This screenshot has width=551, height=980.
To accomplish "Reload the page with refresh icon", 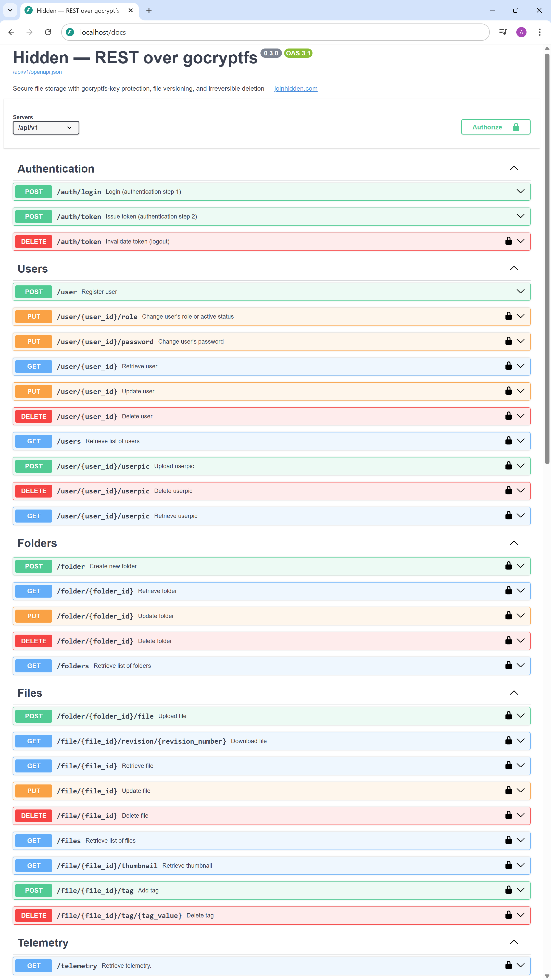I will point(48,32).
